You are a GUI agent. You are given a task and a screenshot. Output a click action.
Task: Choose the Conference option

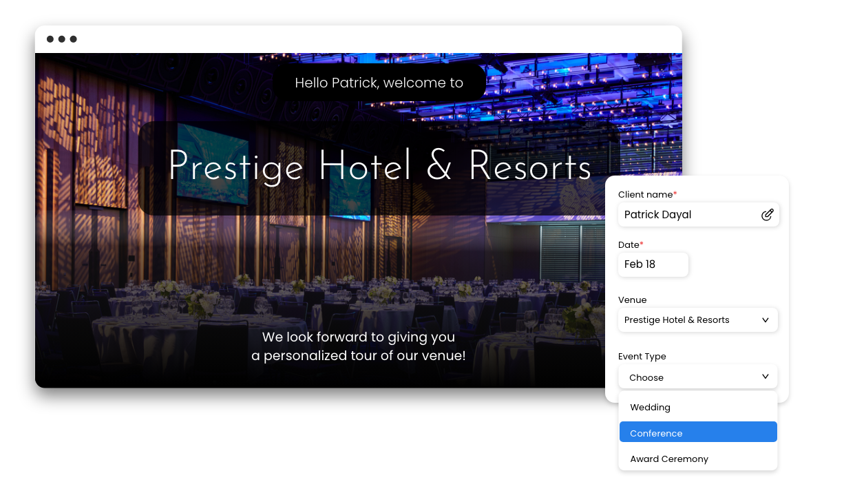coord(698,432)
